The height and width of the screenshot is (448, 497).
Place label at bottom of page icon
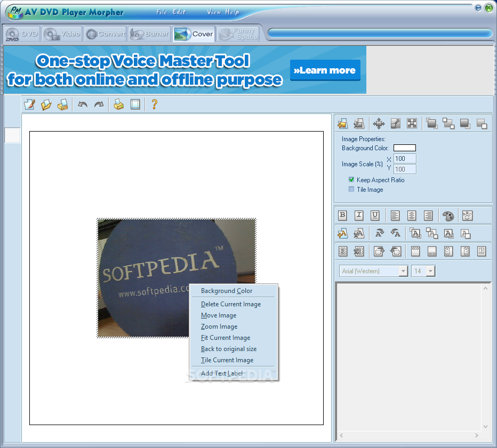click(x=432, y=251)
